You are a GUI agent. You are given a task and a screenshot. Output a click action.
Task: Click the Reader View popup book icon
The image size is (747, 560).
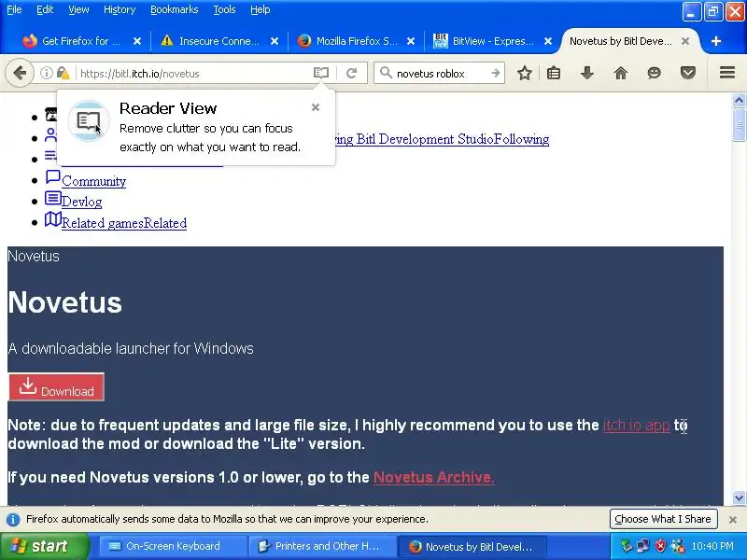(x=89, y=121)
